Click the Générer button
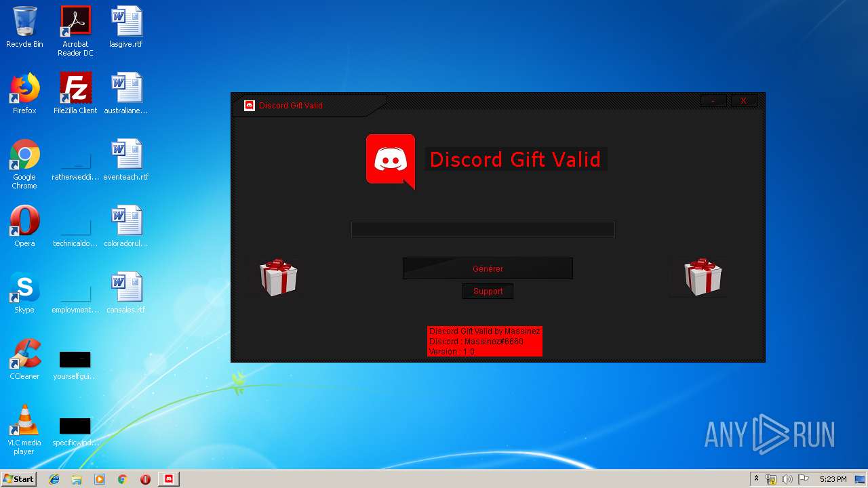Screen dimensions: 868x488 point(488,268)
